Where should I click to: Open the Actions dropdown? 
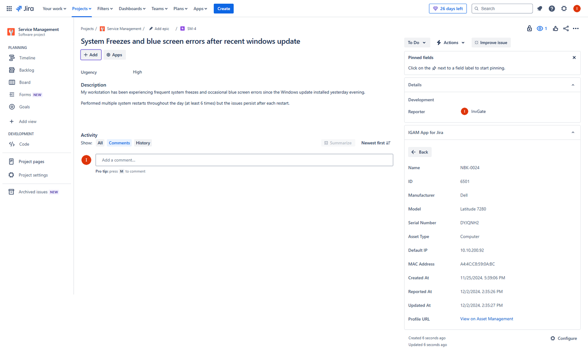click(x=450, y=42)
